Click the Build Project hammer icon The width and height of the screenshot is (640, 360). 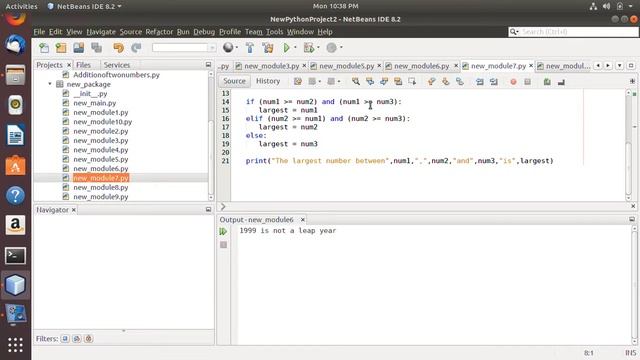pyautogui.click(x=250, y=48)
